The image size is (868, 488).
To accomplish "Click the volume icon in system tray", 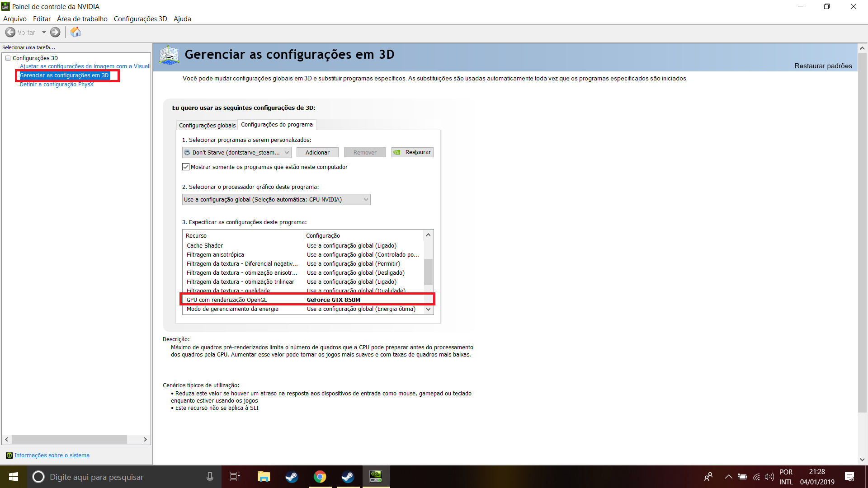I will 769,477.
